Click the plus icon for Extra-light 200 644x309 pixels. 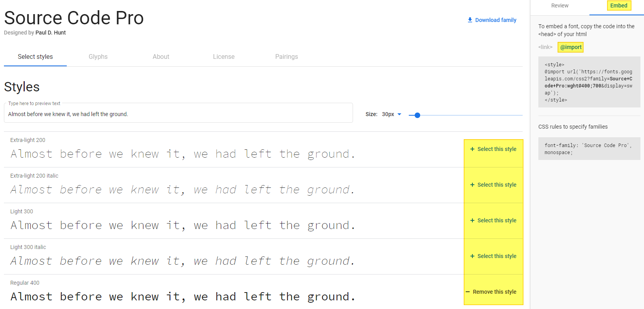(x=472, y=149)
